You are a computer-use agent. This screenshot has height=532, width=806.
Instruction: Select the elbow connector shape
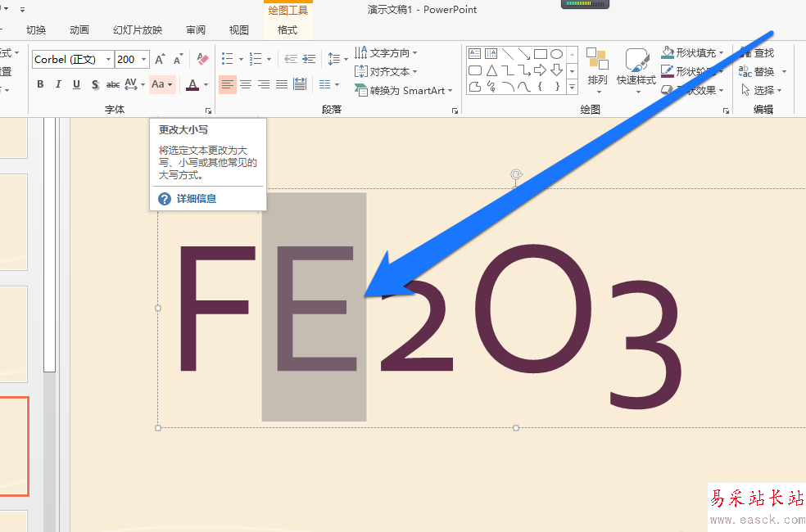[508, 70]
